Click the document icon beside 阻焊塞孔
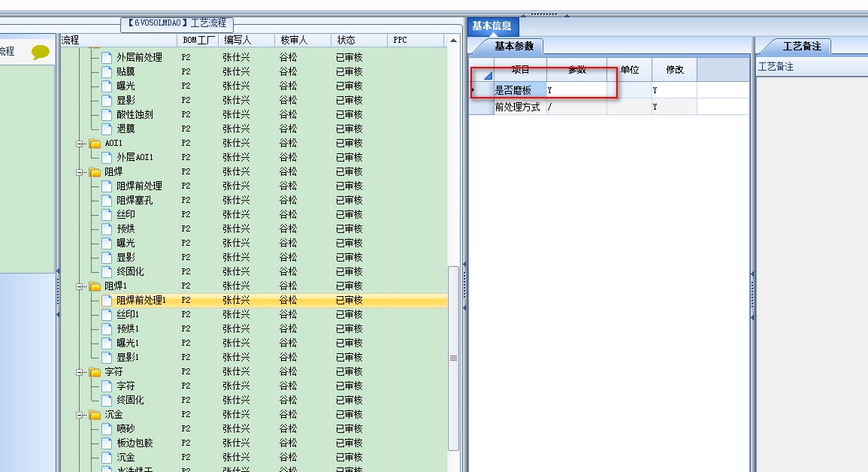Viewport: 868px width, 472px height. coord(107,201)
